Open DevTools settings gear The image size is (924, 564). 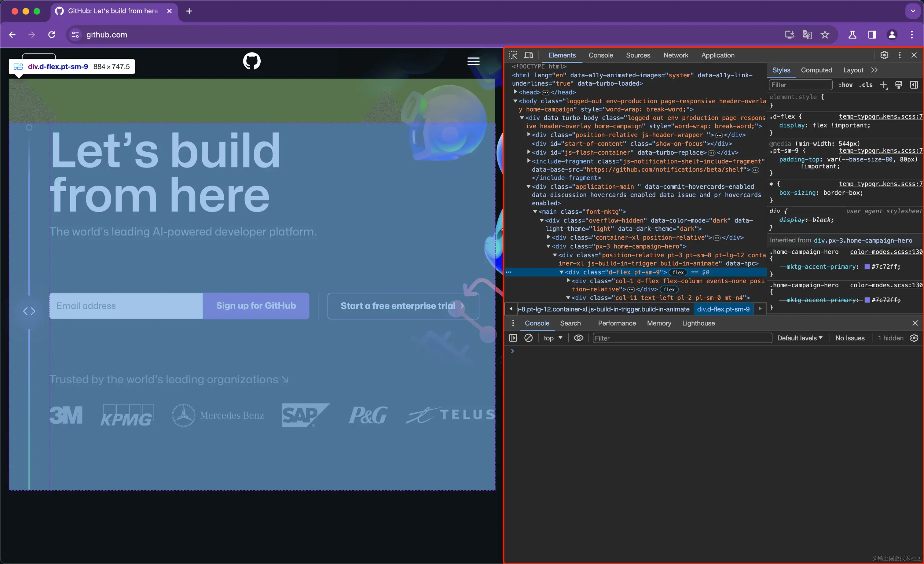pyautogui.click(x=884, y=55)
